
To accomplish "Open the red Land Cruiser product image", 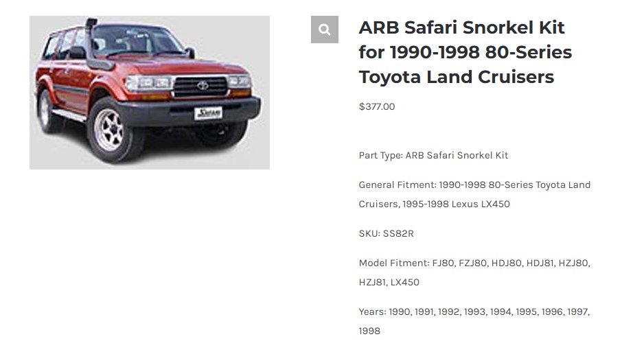I will coord(150,93).
